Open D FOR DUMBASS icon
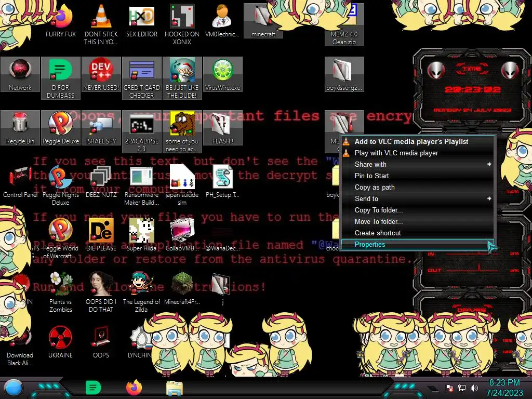Image resolution: width=532 pixels, height=399 pixels. pyautogui.click(x=60, y=78)
